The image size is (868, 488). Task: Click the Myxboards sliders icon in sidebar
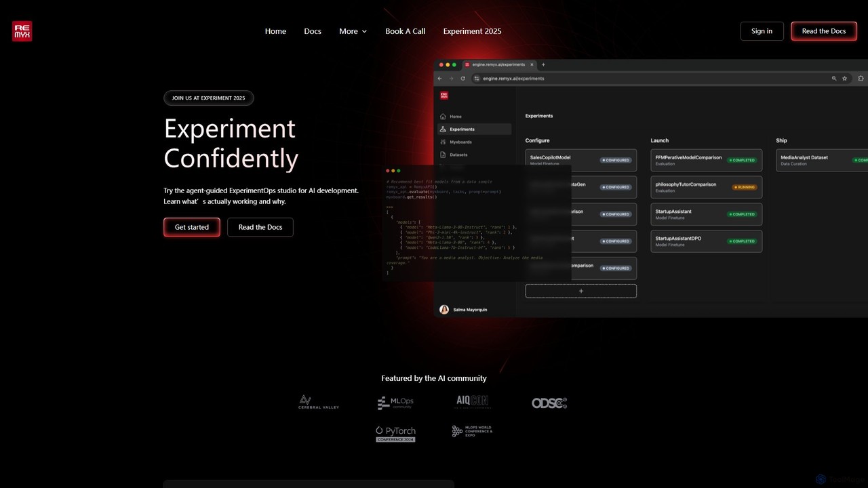pyautogui.click(x=443, y=142)
